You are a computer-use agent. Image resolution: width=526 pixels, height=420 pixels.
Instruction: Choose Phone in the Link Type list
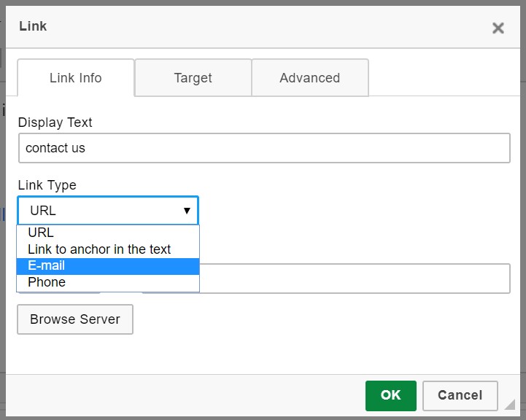coord(108,283)
